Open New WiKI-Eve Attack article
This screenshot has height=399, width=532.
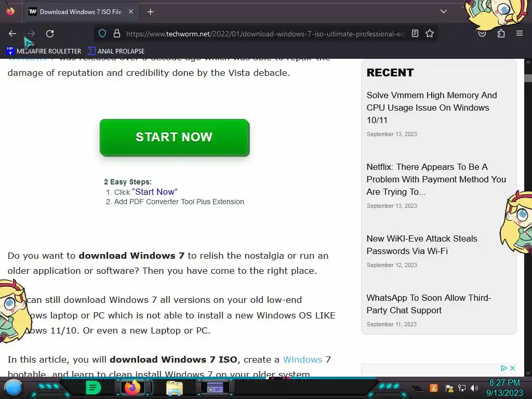click(422, 245)
